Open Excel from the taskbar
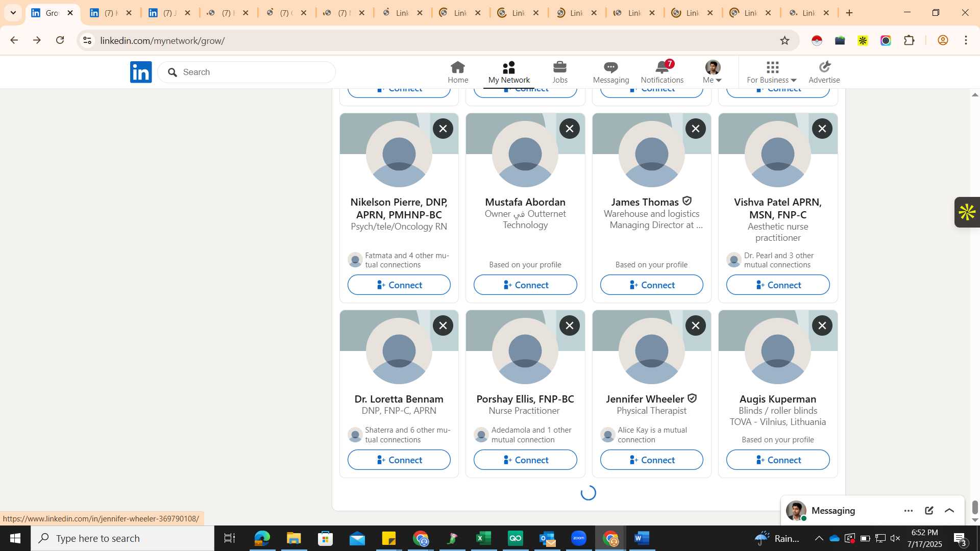Screen dimensions: 980x551 [x=483, y=538]
